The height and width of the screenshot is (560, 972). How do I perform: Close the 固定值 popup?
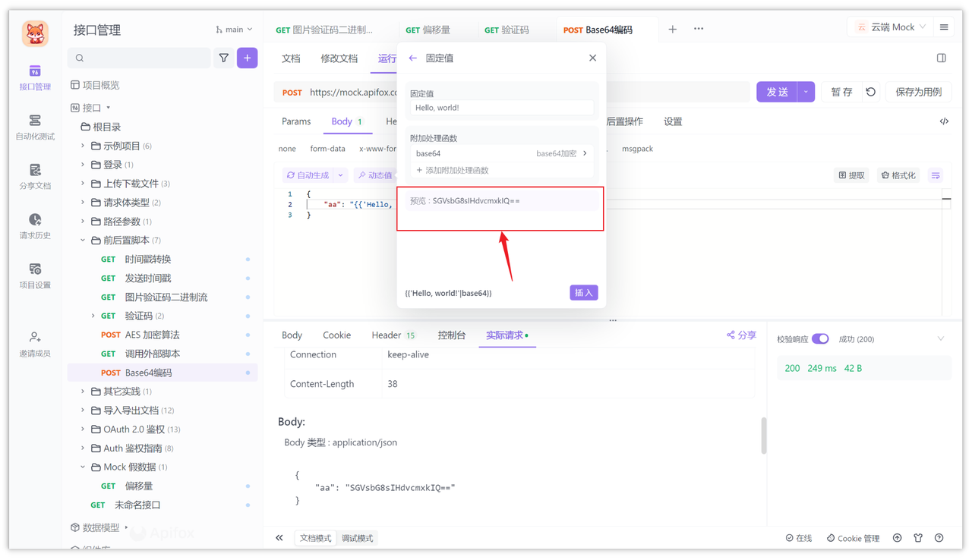point(592,58)
